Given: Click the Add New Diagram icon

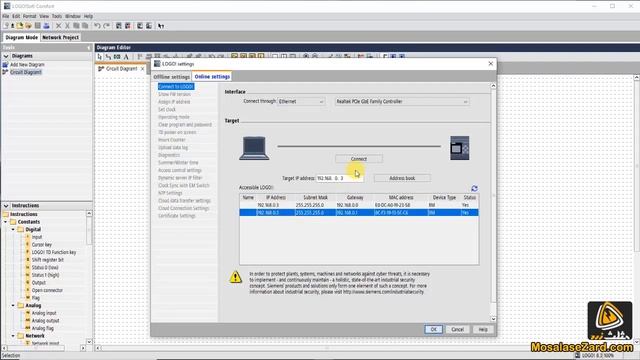Looking at the screenshot, I should pyautogui.click(x=5, y=64).
